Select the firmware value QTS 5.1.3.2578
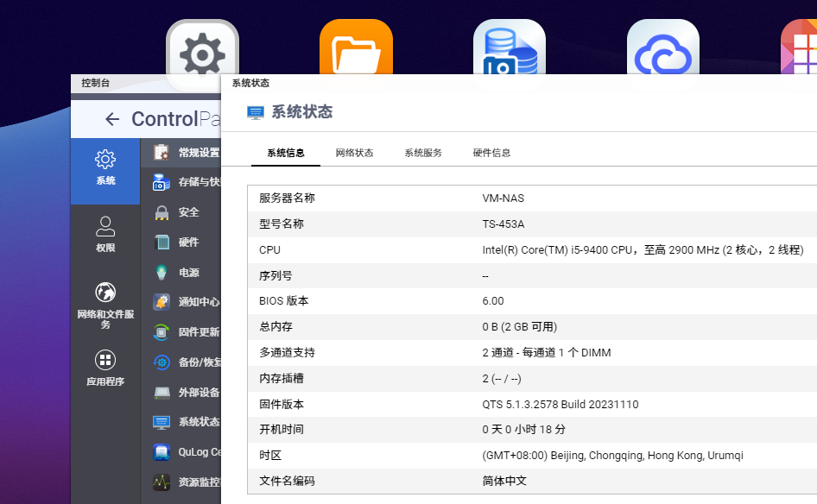Screen dimensions: 817x504 click(x=560, y=405)
